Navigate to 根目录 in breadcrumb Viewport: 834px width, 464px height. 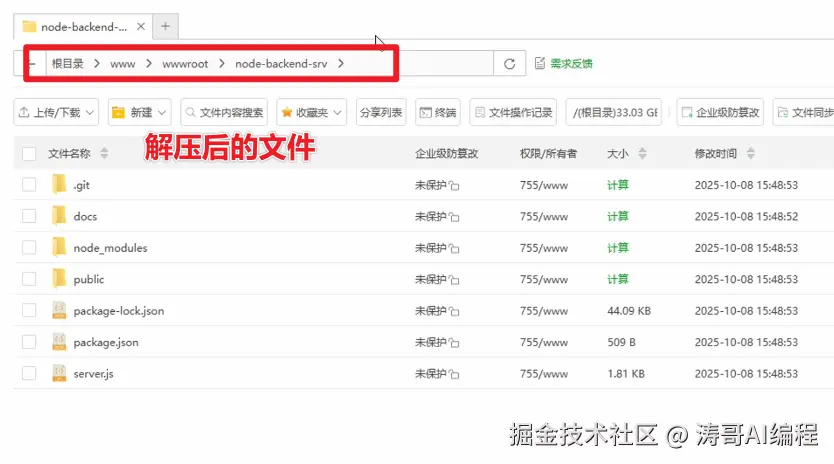68,64
